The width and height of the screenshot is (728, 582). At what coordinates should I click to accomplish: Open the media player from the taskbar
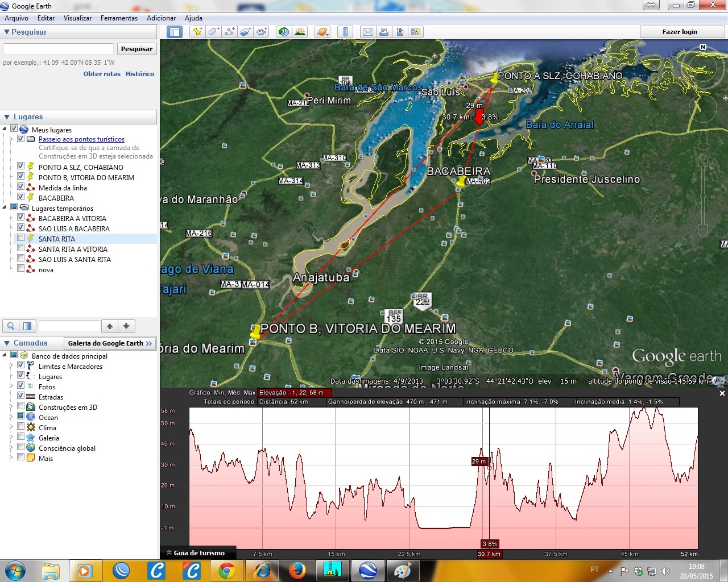coord(85,571)
